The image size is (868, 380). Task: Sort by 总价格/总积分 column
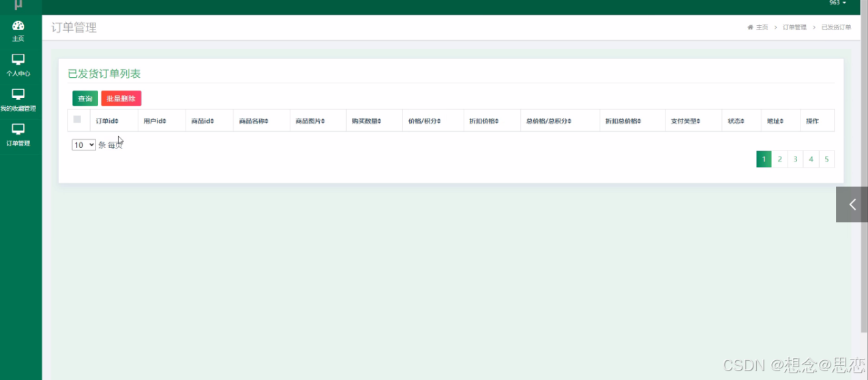pos(550,121)
